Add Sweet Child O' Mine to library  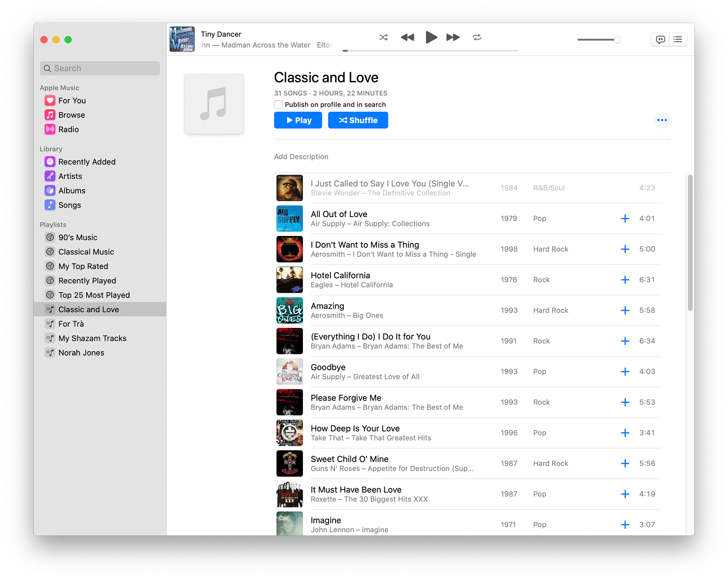(625, 463)
